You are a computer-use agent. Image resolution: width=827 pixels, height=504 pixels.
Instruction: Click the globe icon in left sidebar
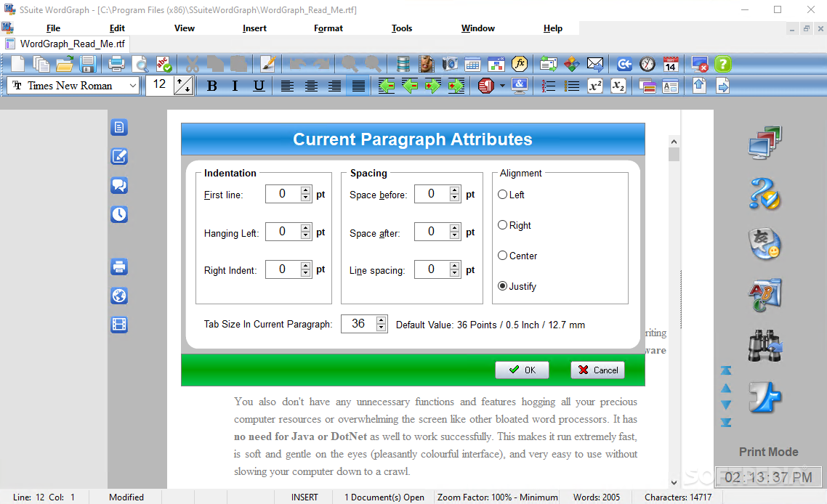click(119, 296)
